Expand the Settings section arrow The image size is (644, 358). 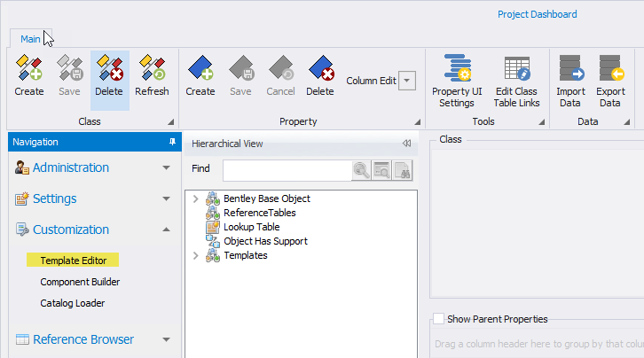pos(166,198)
